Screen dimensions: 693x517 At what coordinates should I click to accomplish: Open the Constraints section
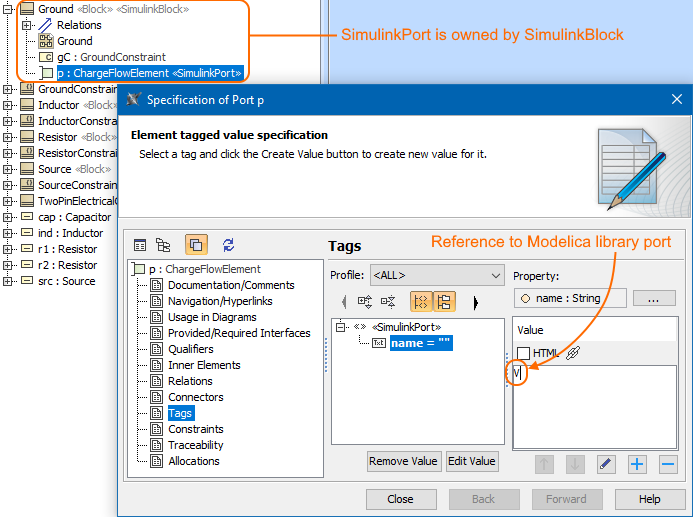click(x=196, y=429)
